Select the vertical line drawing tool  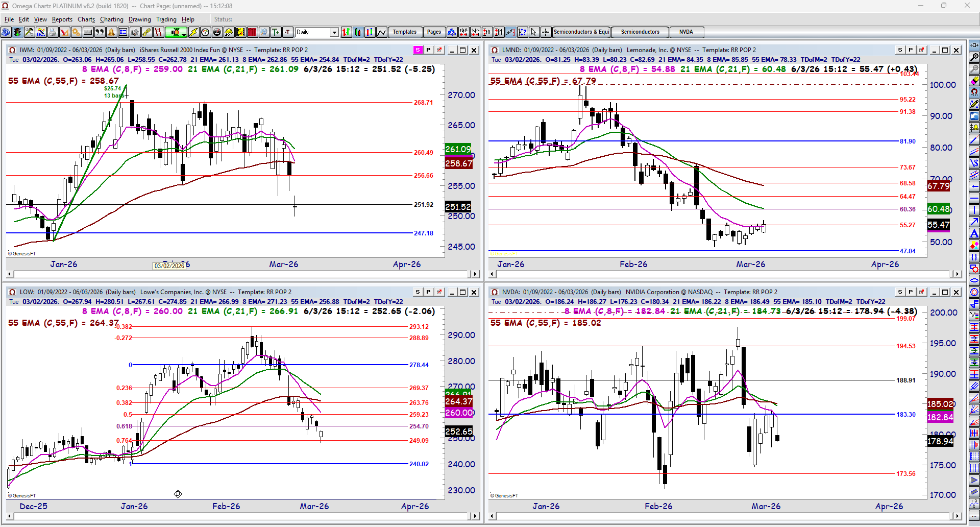(x=974, y=210)
